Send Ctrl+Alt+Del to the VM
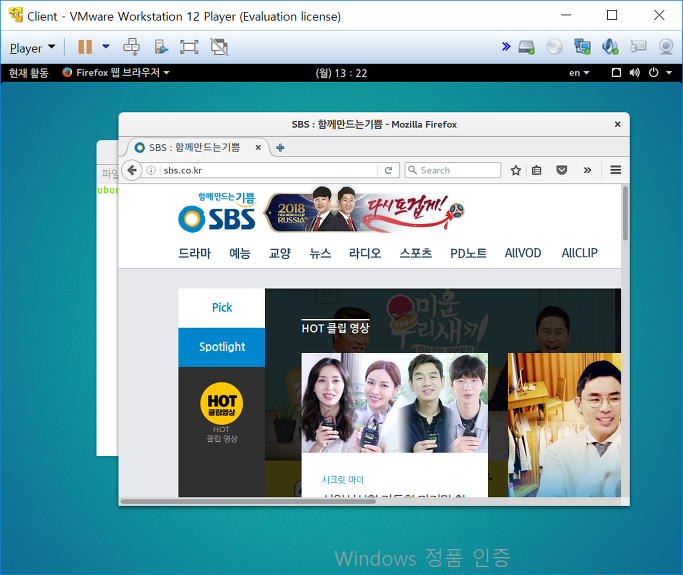 [x=131, y=47]
